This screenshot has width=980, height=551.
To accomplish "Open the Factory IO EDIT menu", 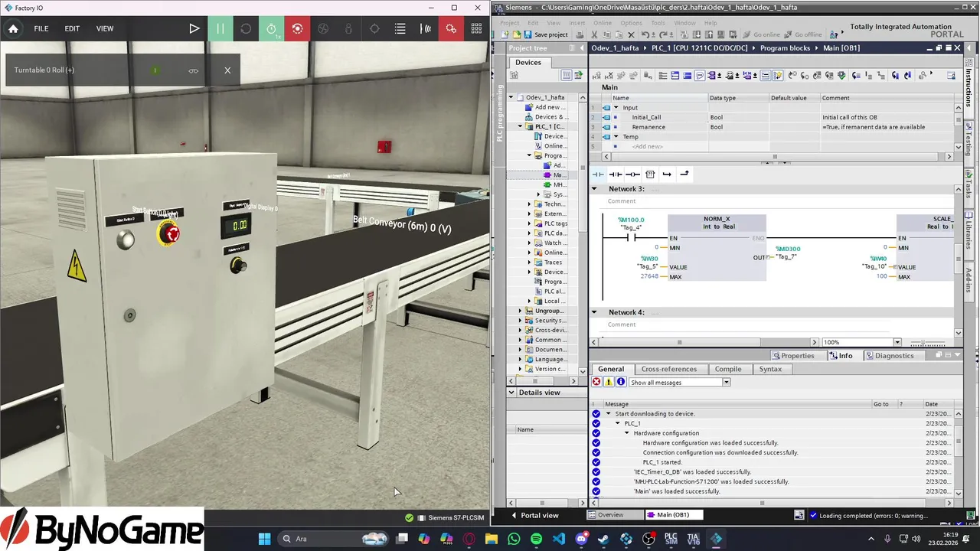I will pos(72,28).
